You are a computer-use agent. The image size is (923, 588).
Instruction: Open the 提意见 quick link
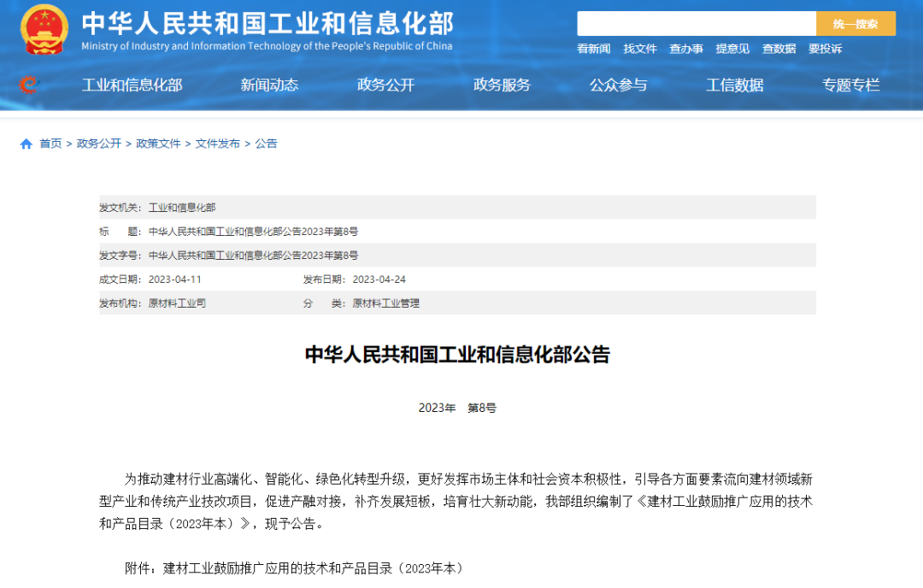click(x=732, y=49)
